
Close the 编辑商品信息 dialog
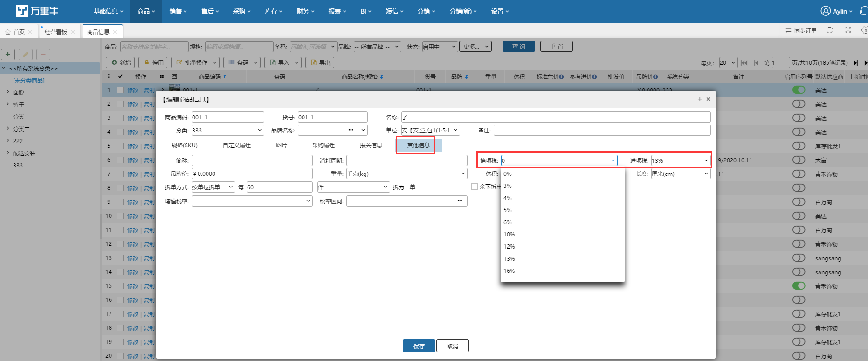(708, 99)
